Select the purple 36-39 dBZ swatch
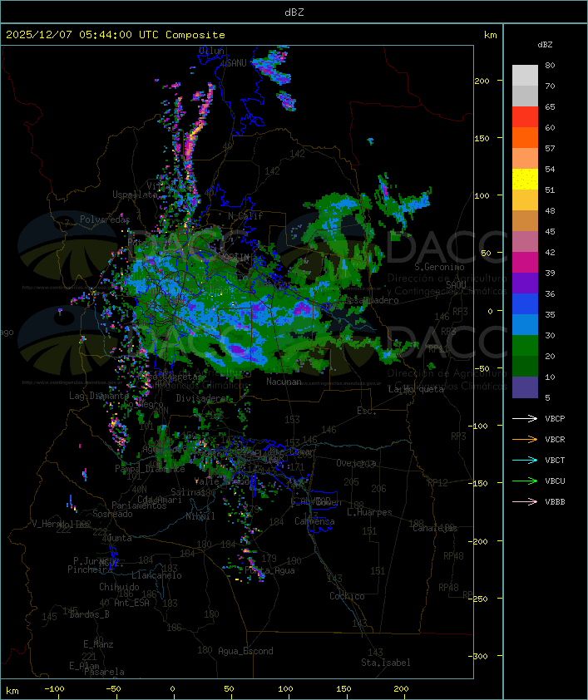 525,283
